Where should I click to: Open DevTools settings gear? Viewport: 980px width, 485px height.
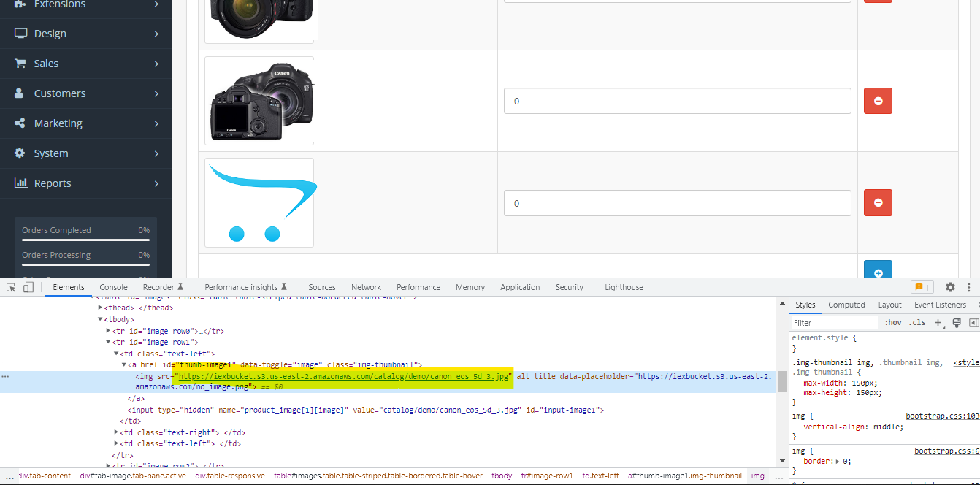coord(950,287)
